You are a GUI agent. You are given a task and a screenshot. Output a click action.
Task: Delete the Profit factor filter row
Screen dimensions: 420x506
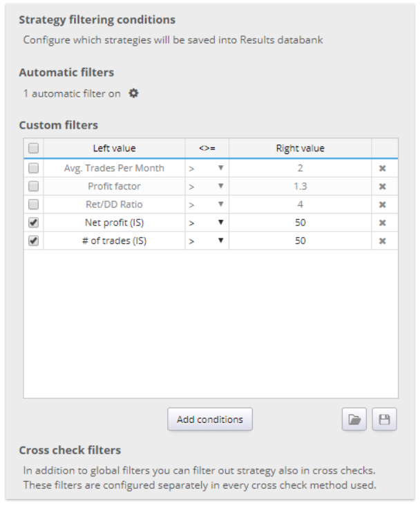tap(382, 186)
